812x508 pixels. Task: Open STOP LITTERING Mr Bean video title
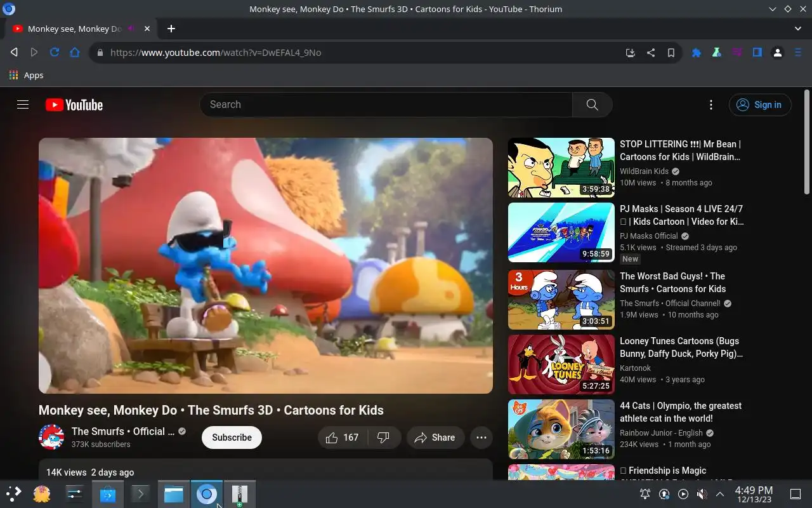tap(681, 150)
